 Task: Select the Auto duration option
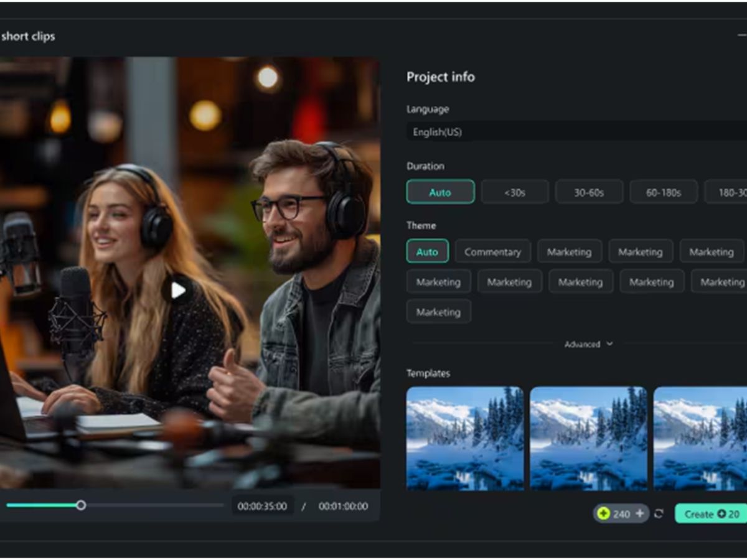(x=440, y=192)
